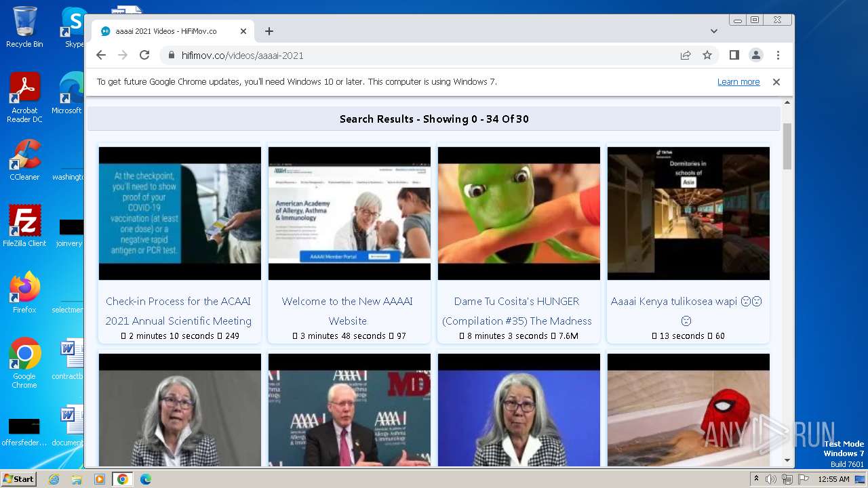Click the Chrome forward arrow
This screenshot has height=488, width=868.
tap(123, 56)
